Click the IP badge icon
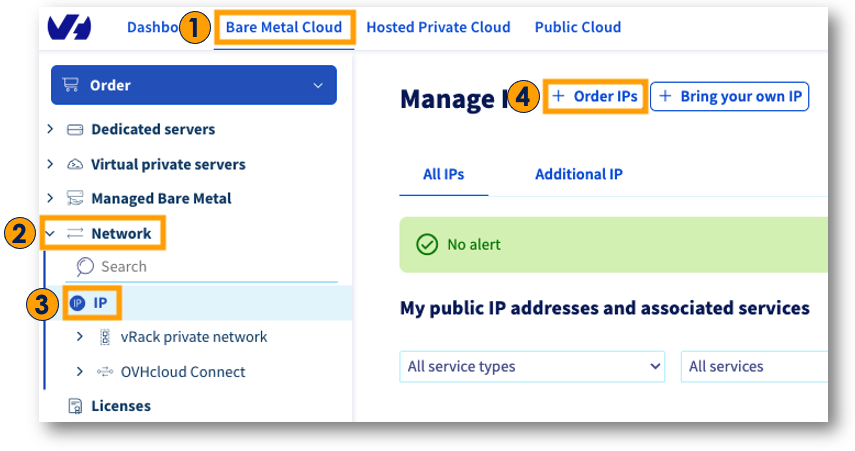Image resolution: width=855 pixels, height=451 pixels. point(77,303)
